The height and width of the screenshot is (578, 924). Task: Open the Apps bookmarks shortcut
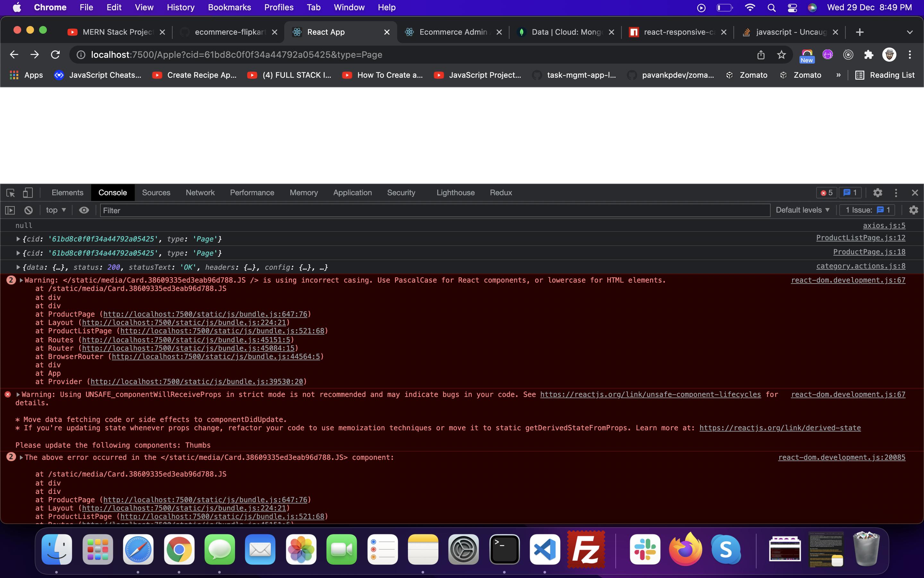(26, 75)
